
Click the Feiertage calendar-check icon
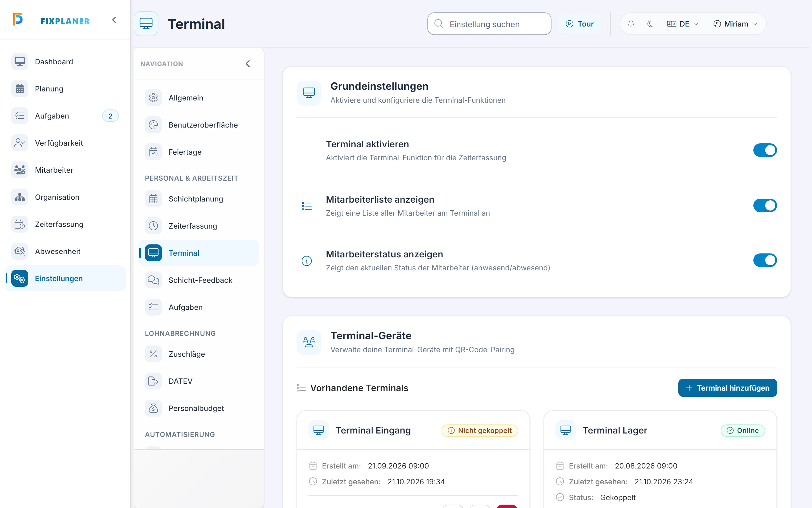coord(153,152)
